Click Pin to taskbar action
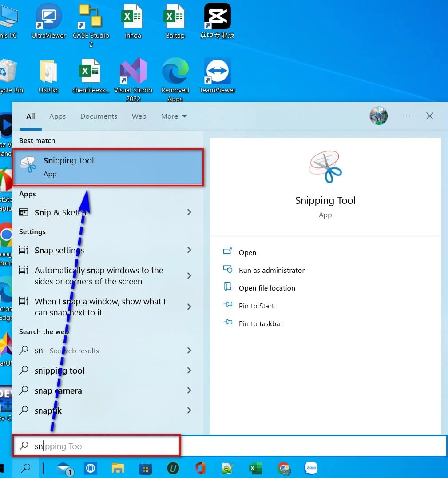 [260, 323]
